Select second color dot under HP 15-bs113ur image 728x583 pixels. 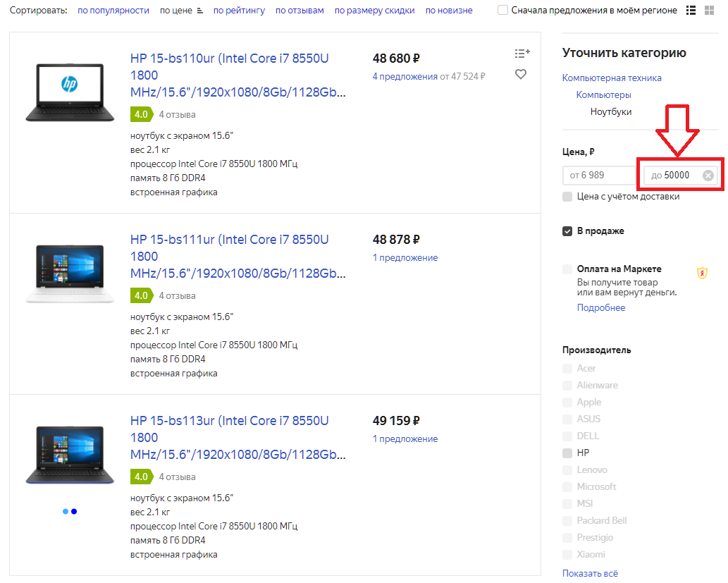[74, 512]
